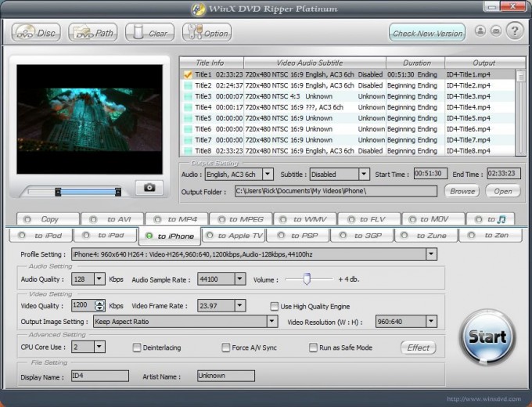Image resolution: width=532 pixels, height=407 pixels.
Task: Open the winxdvd.com website link
Action: [x=483, y=399]
